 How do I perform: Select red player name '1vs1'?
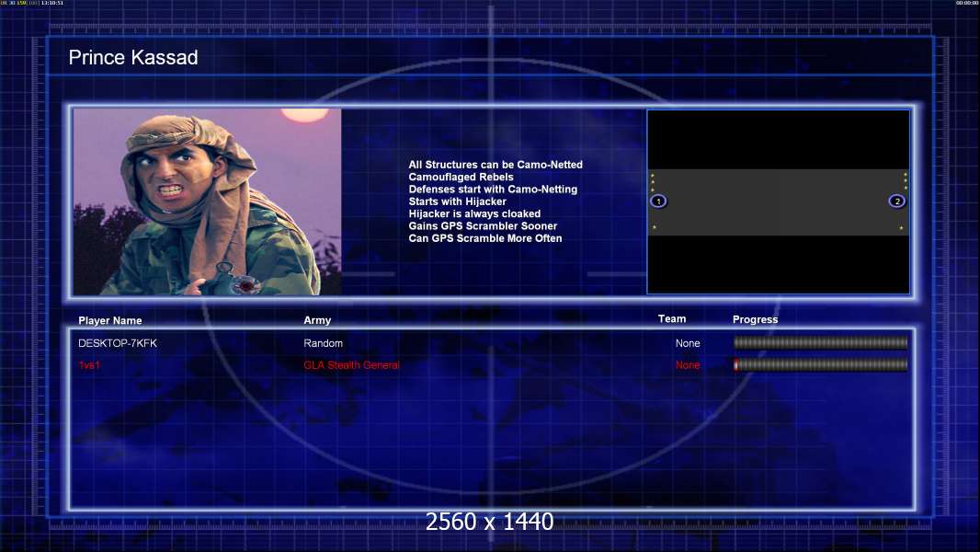point(89,365)
